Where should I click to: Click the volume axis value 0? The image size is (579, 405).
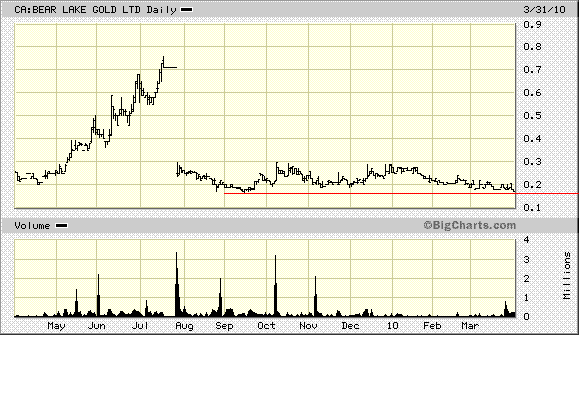(x=527, y=317)
